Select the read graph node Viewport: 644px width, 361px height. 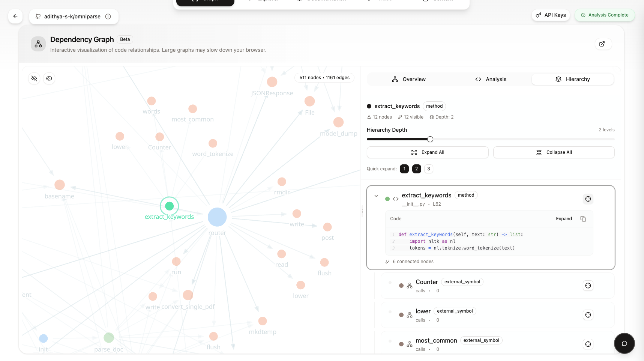click(x=282, y=254)
